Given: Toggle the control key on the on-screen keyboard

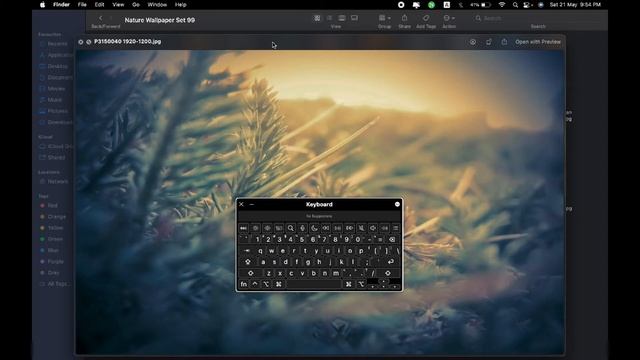Looking at the screenshot, I should 255,284.
